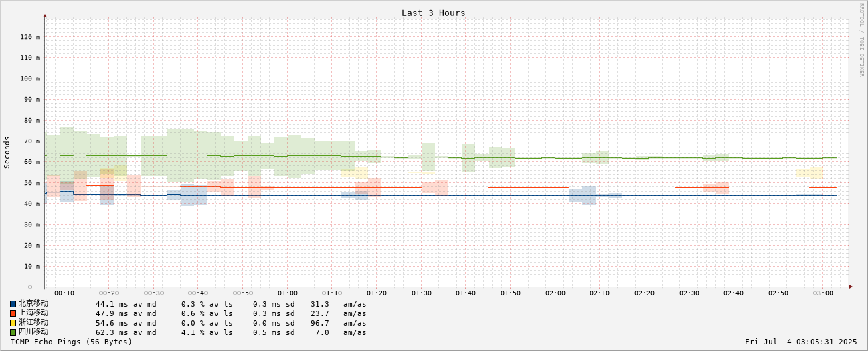
Task: Click the '0.0 % av ls' loss value
Action: (207, 323)
